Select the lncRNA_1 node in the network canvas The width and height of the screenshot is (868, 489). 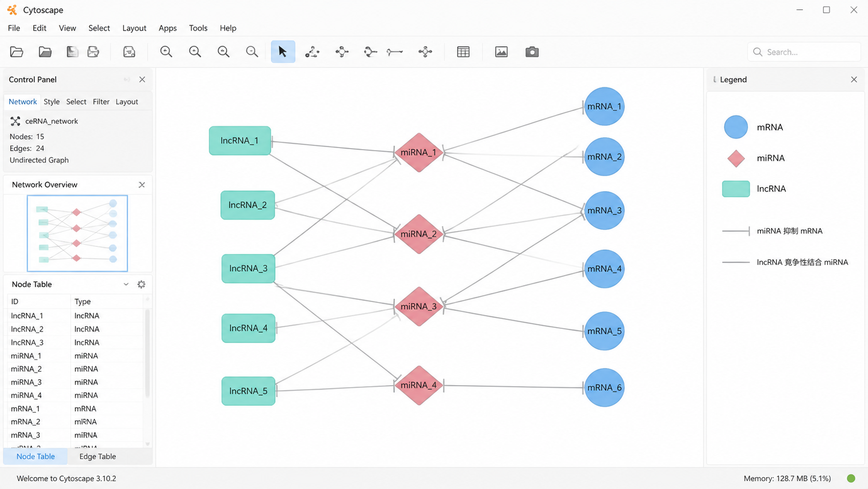(x=240, y=141)
